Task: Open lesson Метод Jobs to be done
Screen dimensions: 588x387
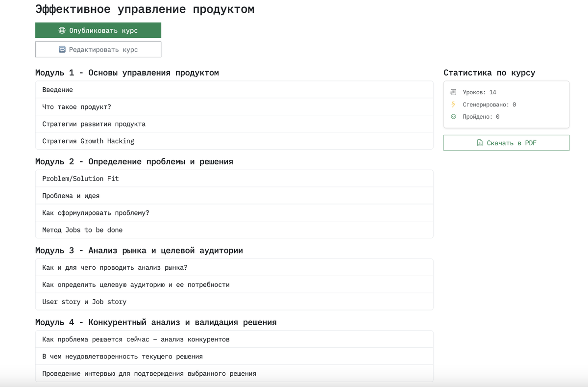Action: click(234, 230)
